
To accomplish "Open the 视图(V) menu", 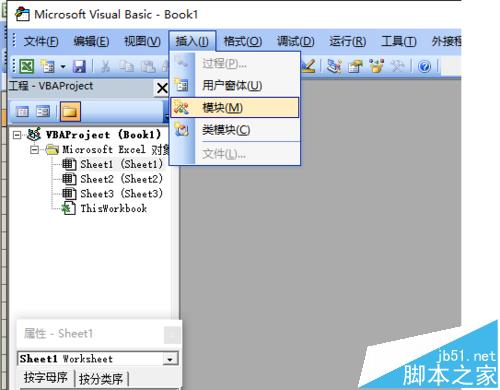I will pyautogui.click(x=142, y=41).
